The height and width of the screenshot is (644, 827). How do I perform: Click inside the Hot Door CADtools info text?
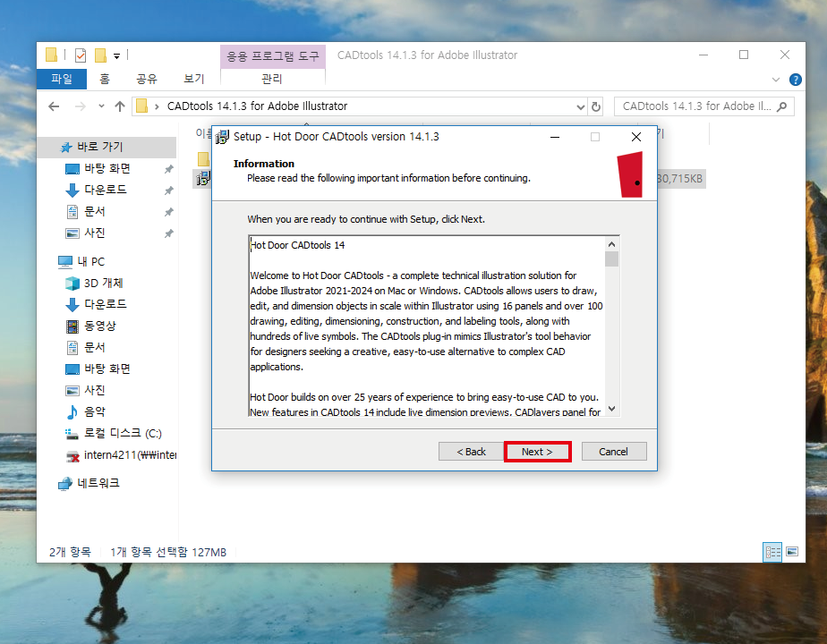pos(427,326)
